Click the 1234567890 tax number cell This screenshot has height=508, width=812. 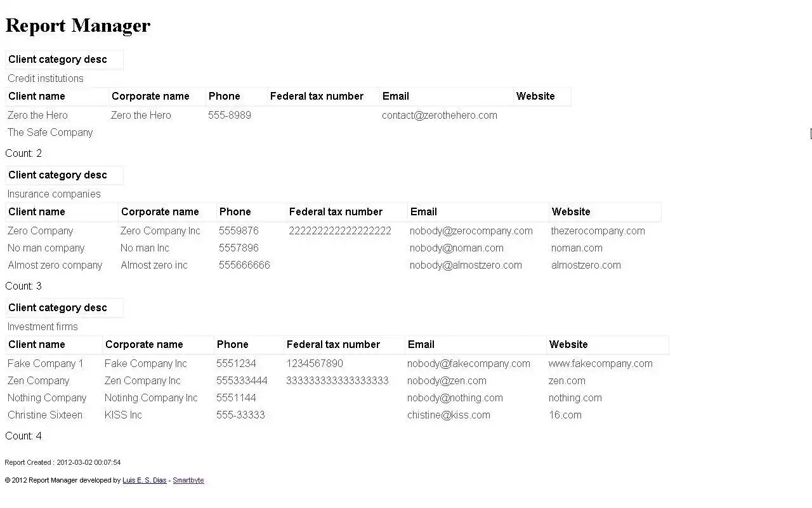[x=315, y=364]
